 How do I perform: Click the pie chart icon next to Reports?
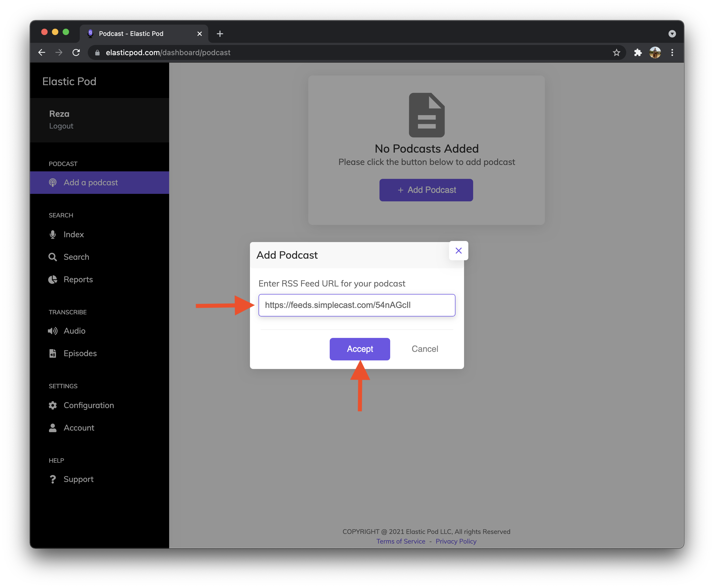(x=52, y=280)
